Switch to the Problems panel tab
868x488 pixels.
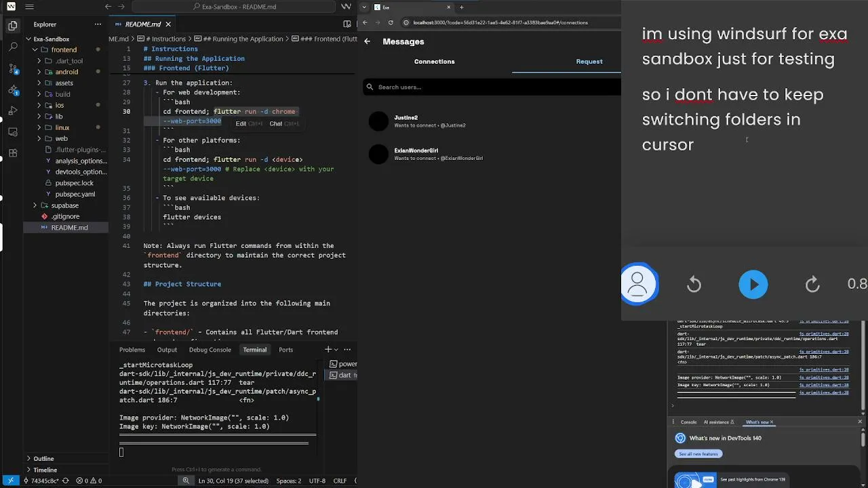tap(132, 350)
